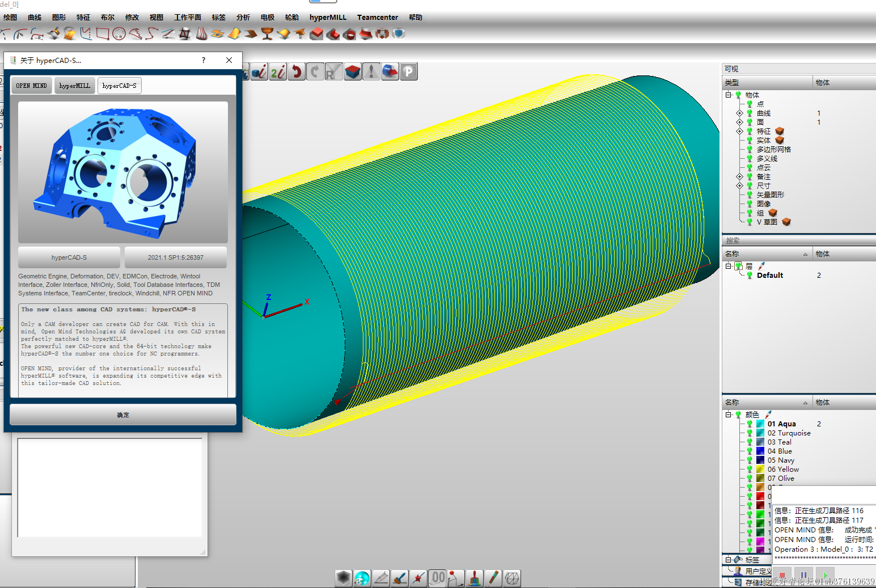
Task: Toggle visibility bulb for 06 Yellow
Action: 750,469
